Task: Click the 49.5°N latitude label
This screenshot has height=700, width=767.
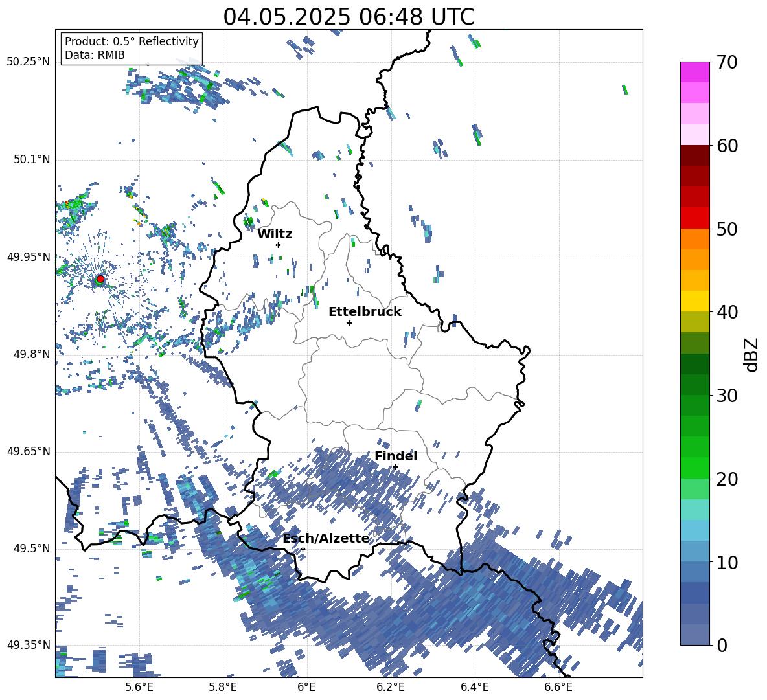Action: pyautogui.click(x=32, y=548)
